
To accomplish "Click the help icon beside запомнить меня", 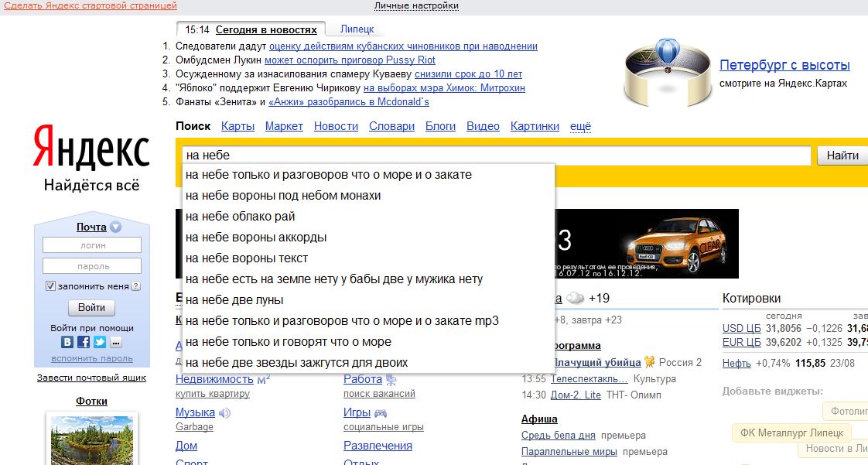I will [x=135, y=286].
